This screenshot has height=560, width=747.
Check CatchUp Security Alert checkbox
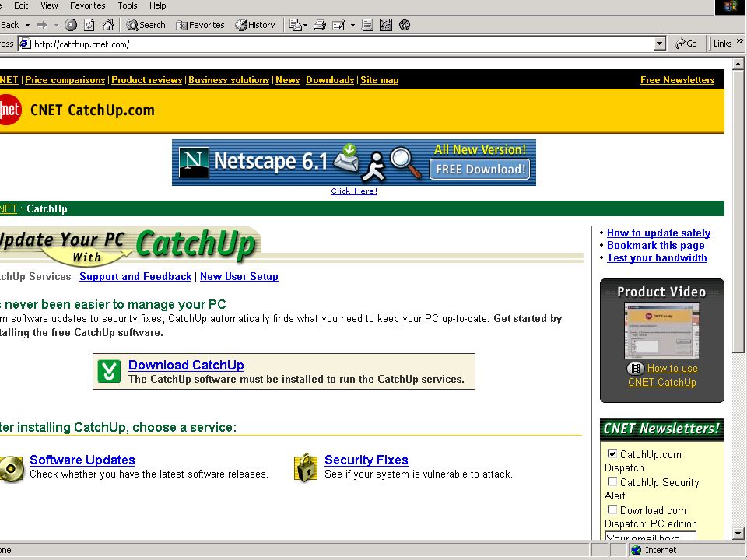(612, 481)
